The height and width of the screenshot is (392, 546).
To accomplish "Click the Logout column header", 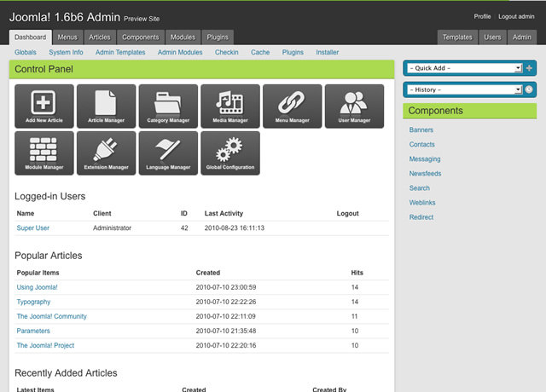I will [347, 213].
